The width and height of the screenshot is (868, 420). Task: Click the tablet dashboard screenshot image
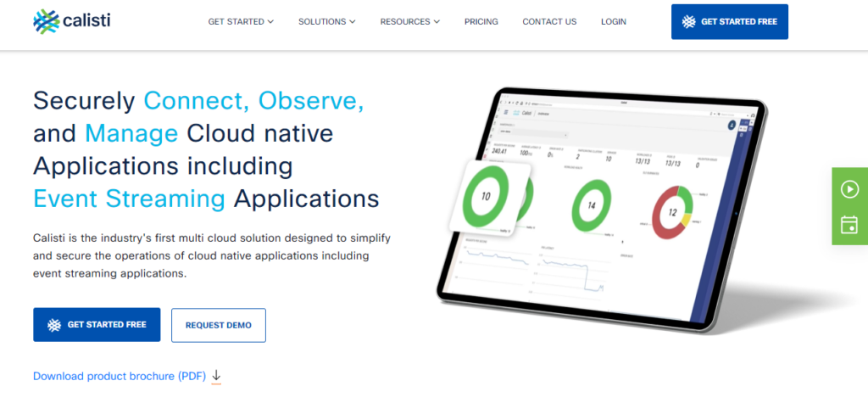point(601,210)
